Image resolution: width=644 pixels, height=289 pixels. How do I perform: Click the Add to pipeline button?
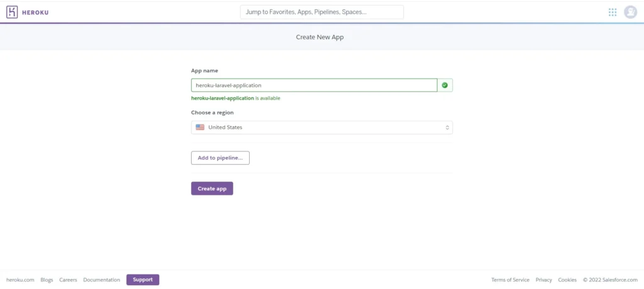220,158
